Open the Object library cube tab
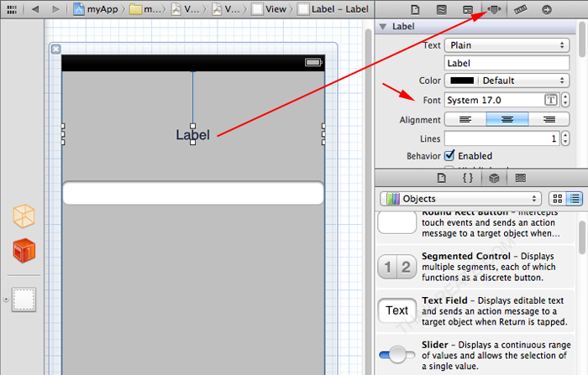The width and height of the screenshot is (588, 375). click(494, 178)
